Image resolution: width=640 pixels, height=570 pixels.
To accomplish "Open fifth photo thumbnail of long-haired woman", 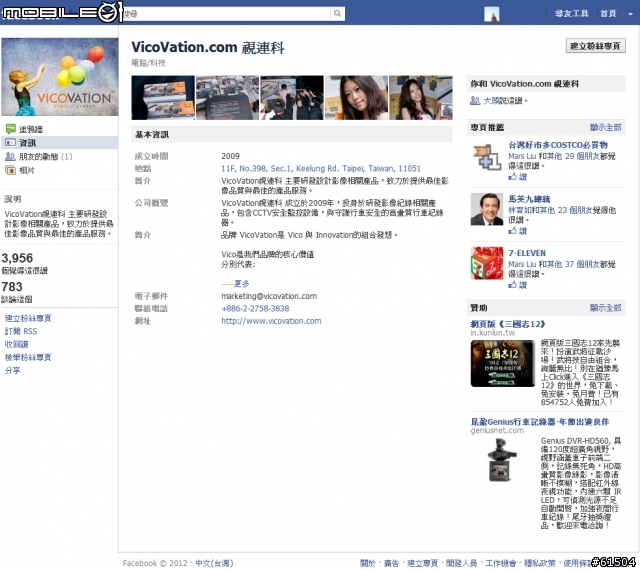I will [x=421, y=98].
